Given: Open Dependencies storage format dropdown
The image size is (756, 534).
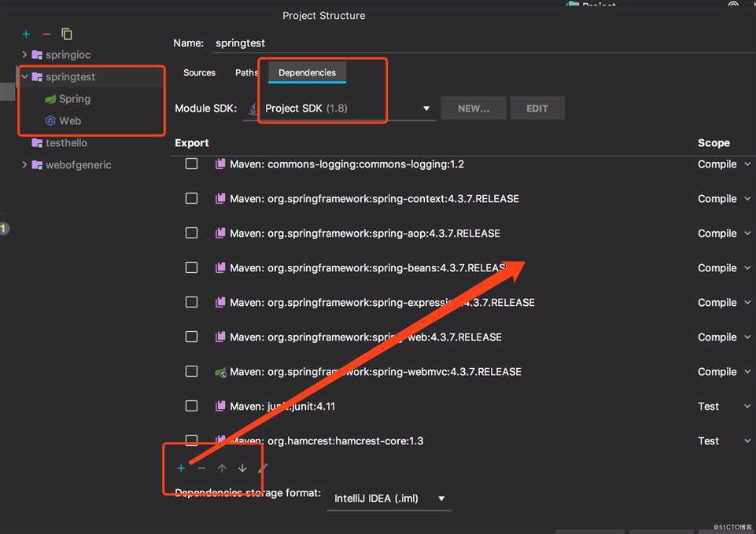Looking at the screenshot, I should 389,499.
